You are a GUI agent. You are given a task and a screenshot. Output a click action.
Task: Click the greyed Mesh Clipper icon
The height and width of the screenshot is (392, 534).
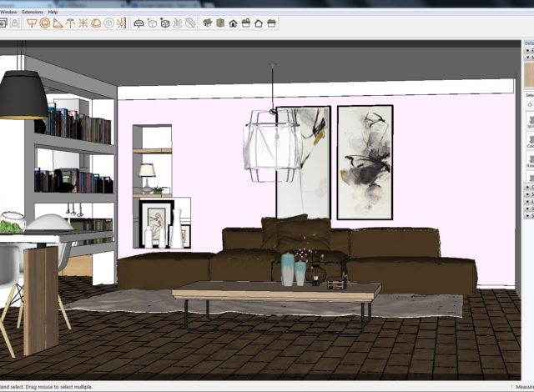(x=190, y=23)
